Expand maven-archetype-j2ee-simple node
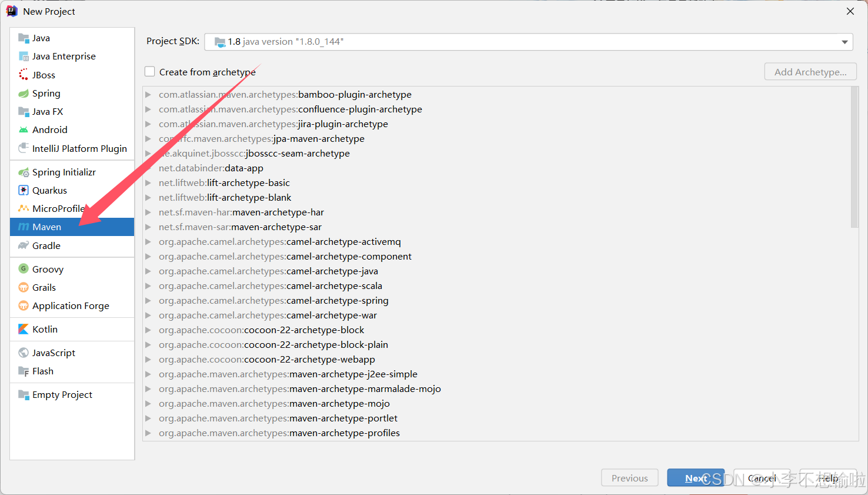This screenshot has width=868, height=495. (x=148, y=374)
